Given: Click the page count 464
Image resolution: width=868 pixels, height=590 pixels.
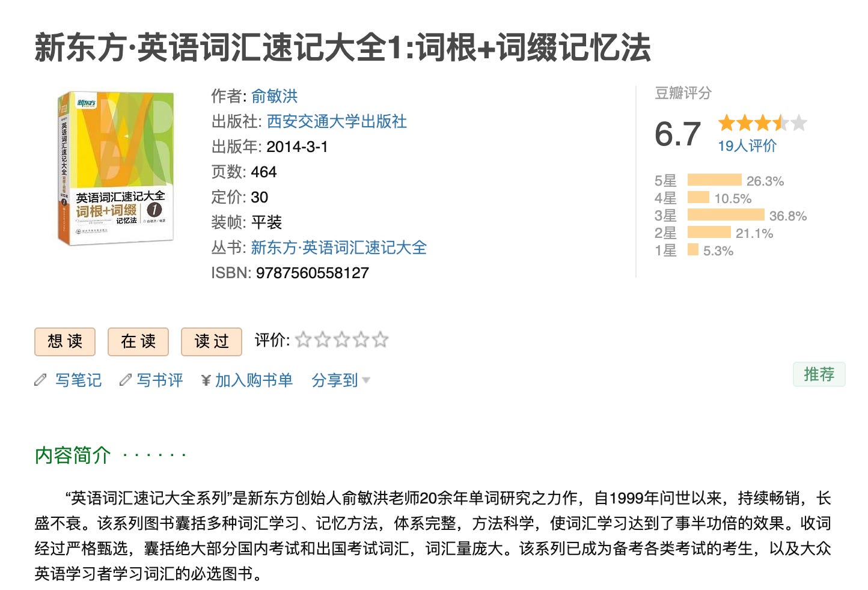Looking at the screenshot, I should point(264,172).
